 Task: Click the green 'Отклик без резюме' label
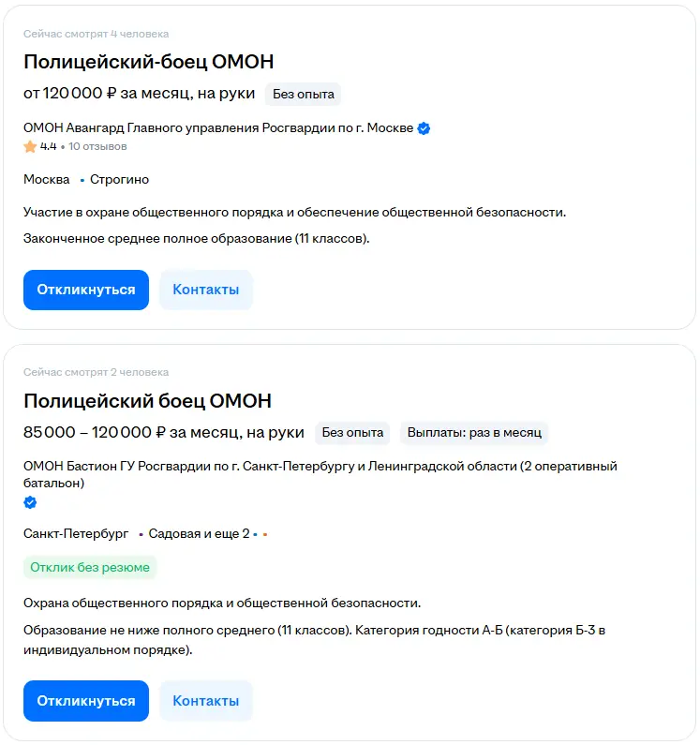point(90,567)
